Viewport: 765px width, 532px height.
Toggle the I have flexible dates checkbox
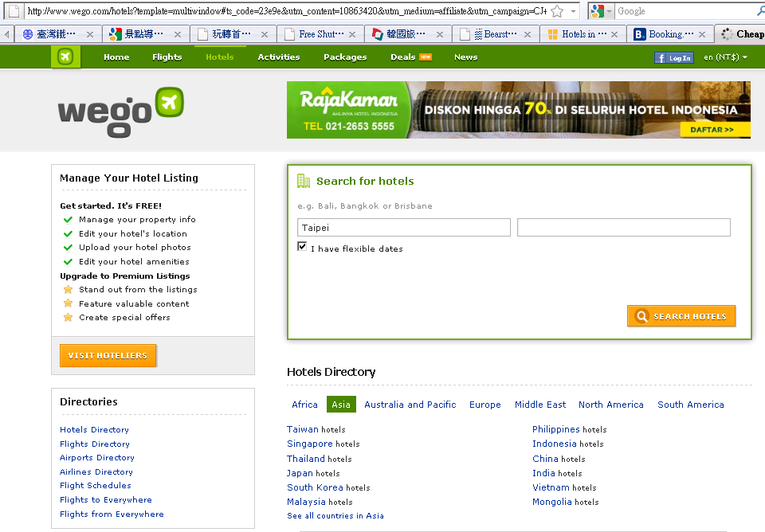click(x=302, y=246)
